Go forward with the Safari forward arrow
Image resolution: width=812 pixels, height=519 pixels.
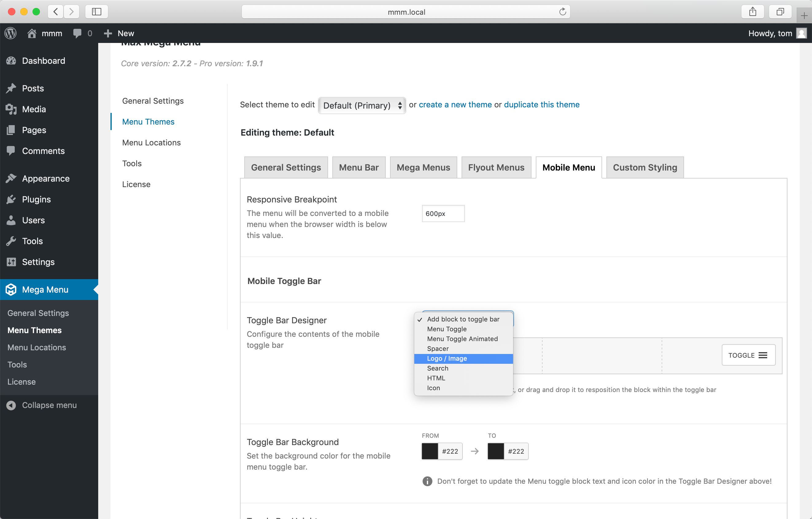point(71,12)
